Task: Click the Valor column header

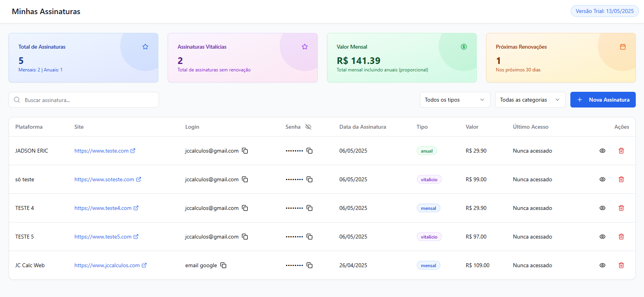Action: [x=472, y=127]
